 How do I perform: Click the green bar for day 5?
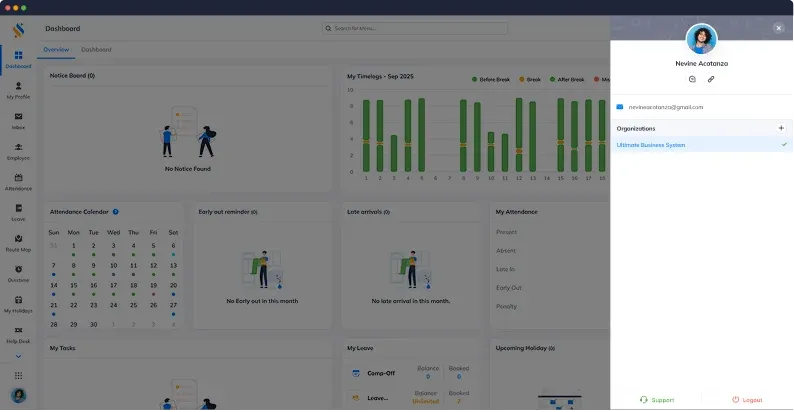click(421, 135)
